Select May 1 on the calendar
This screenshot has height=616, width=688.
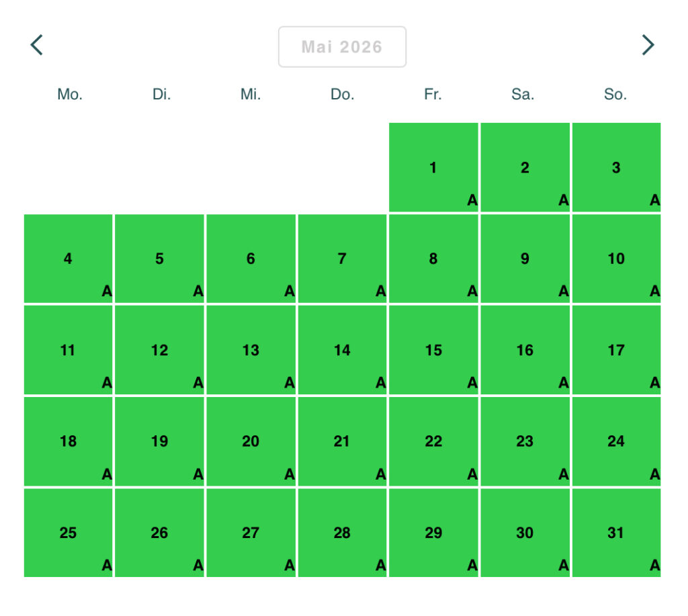pos(433,168)
